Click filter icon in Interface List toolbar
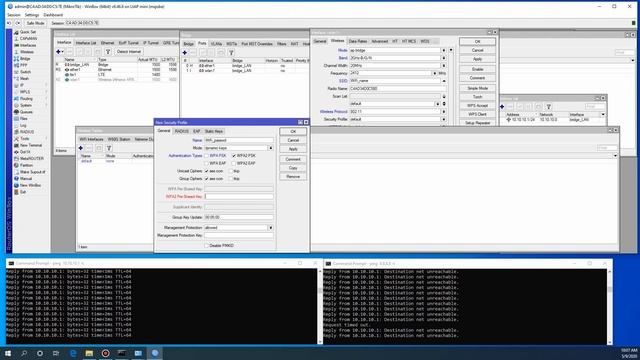 (x=108, y=52)
